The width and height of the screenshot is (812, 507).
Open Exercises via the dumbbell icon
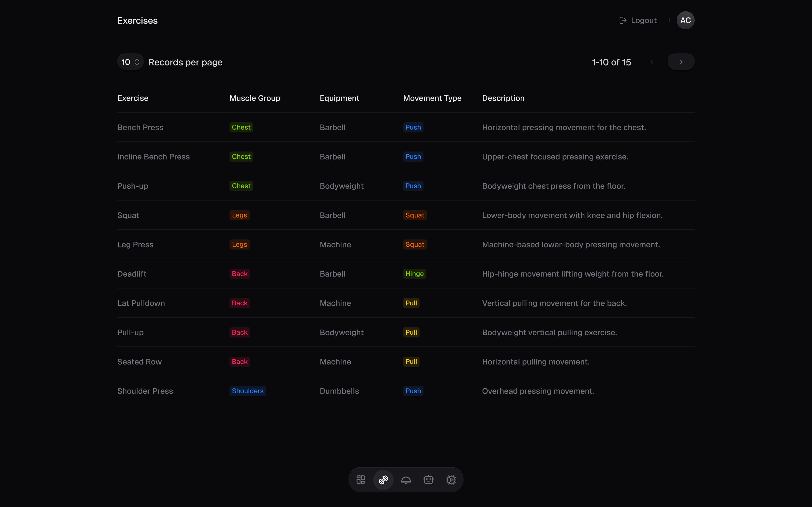pos(383,480)
